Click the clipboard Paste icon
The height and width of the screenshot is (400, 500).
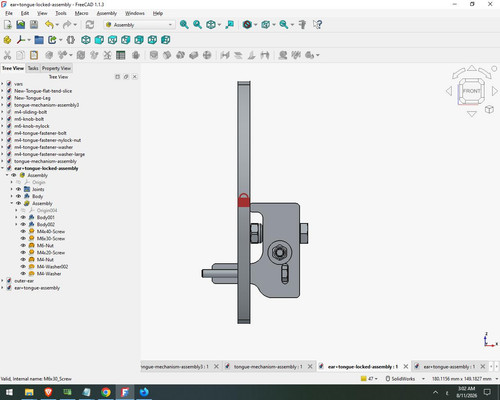34,55
